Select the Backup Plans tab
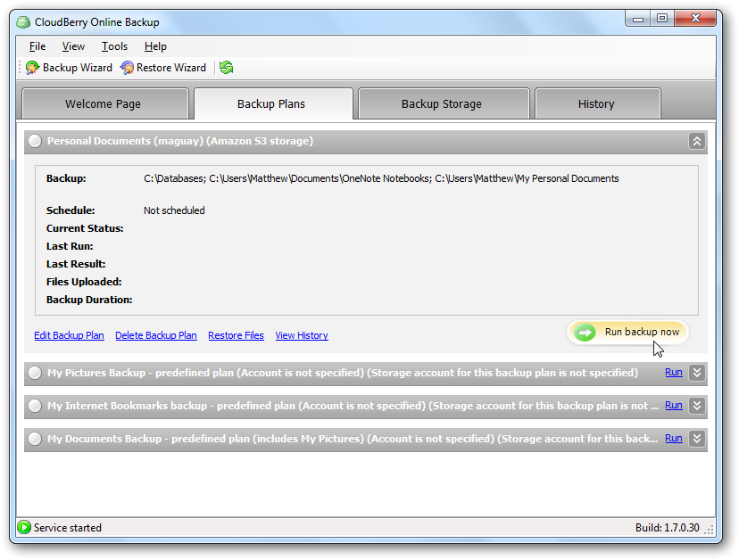Viewport: 739px width, 560px height. pyautogui.click(x=273, y=103)
